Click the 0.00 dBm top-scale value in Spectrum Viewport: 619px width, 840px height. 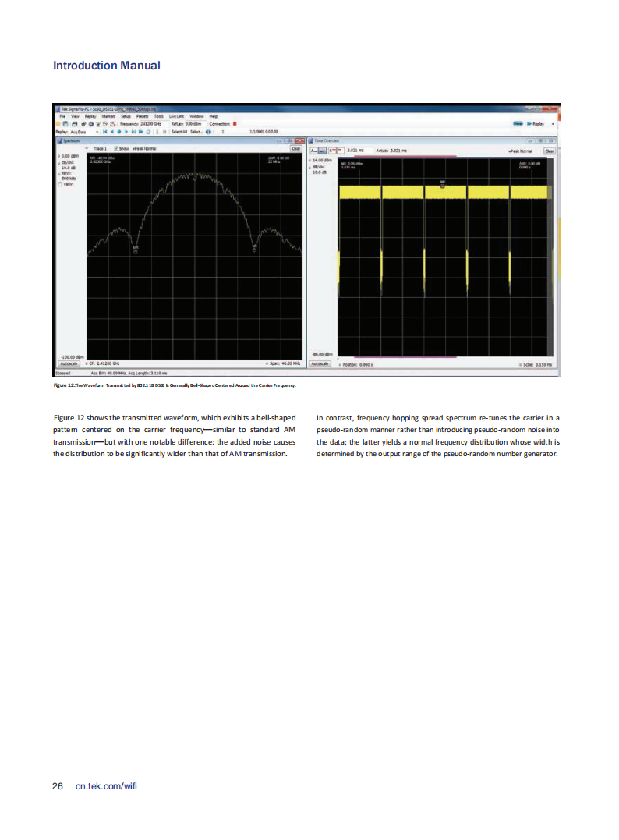(x=69, y=156)
